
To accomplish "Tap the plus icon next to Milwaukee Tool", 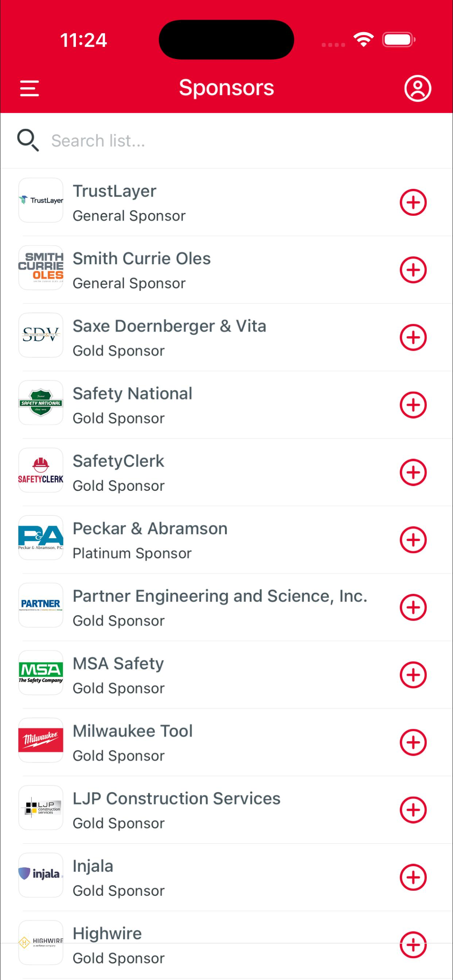I will pos(413,742).
